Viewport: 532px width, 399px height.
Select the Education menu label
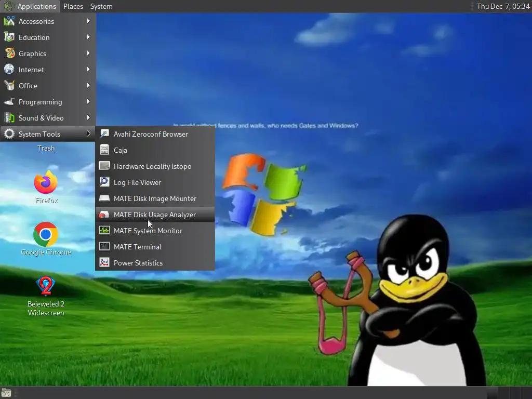[x=34, y=37]
